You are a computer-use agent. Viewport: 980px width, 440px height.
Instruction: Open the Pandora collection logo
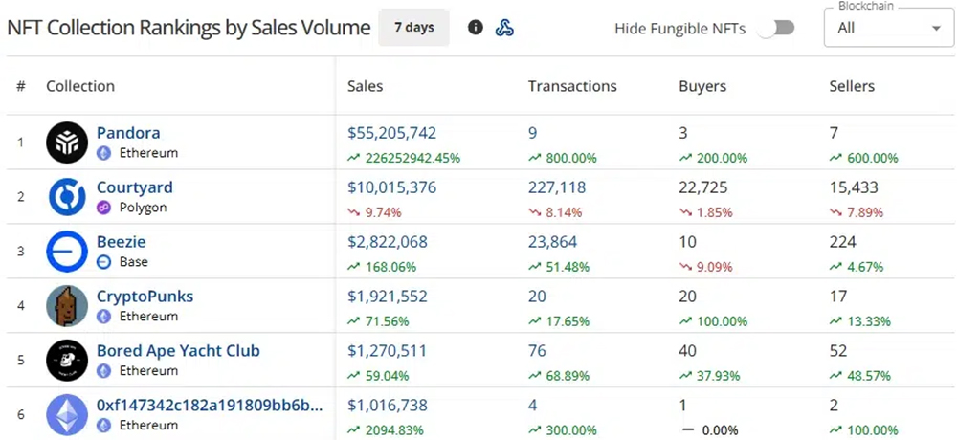tap(67, 143)
